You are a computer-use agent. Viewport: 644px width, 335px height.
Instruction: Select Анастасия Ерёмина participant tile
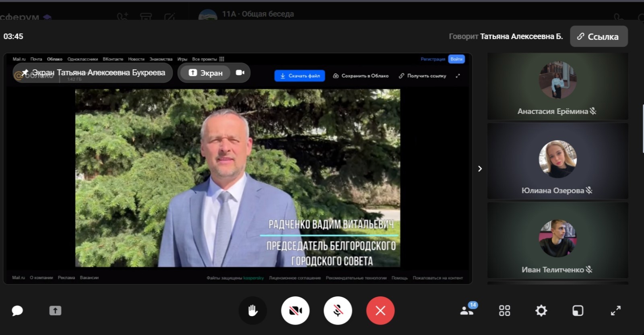point(557,86)
